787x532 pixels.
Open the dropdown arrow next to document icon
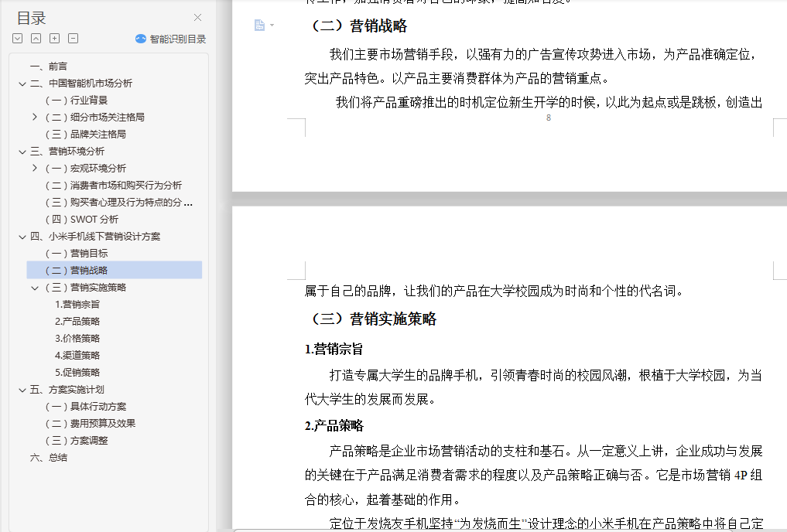tap(272, 25)
